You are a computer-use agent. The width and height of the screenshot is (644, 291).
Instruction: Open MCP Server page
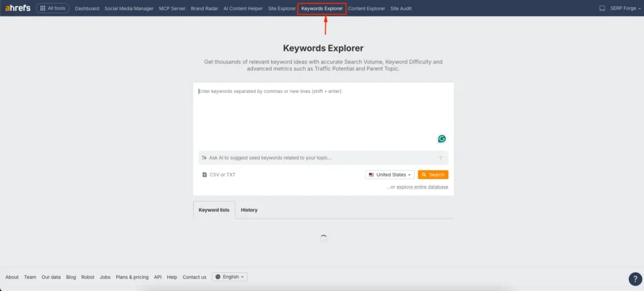click(172, 8)
